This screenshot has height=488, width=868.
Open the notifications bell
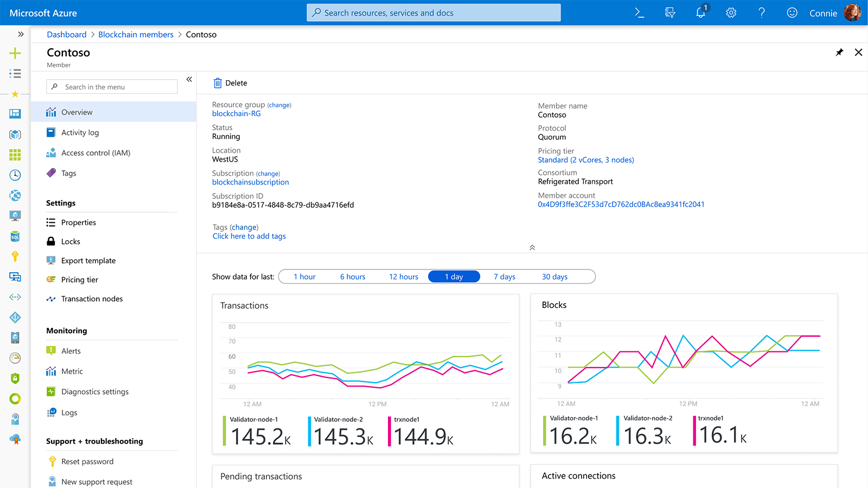click(701, 12)
